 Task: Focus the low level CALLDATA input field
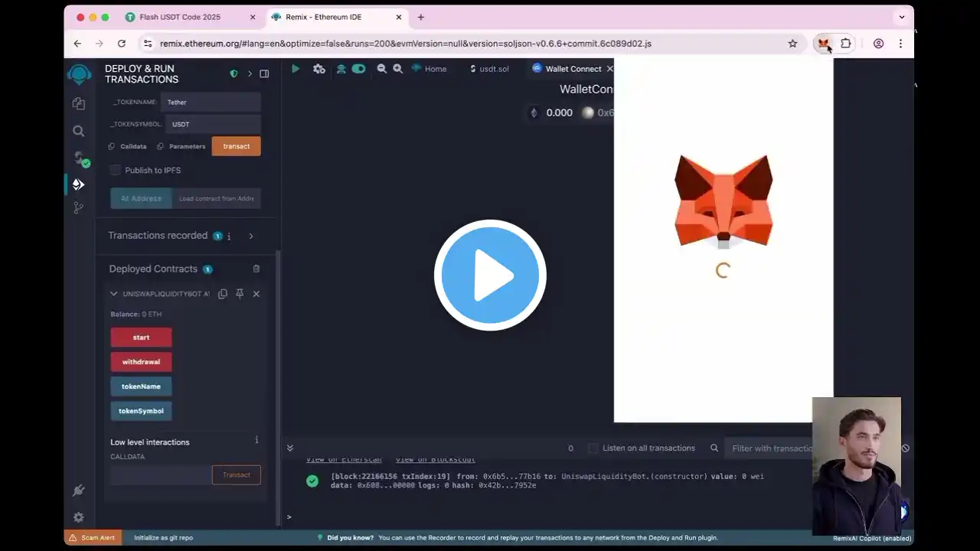click(161, 475)
